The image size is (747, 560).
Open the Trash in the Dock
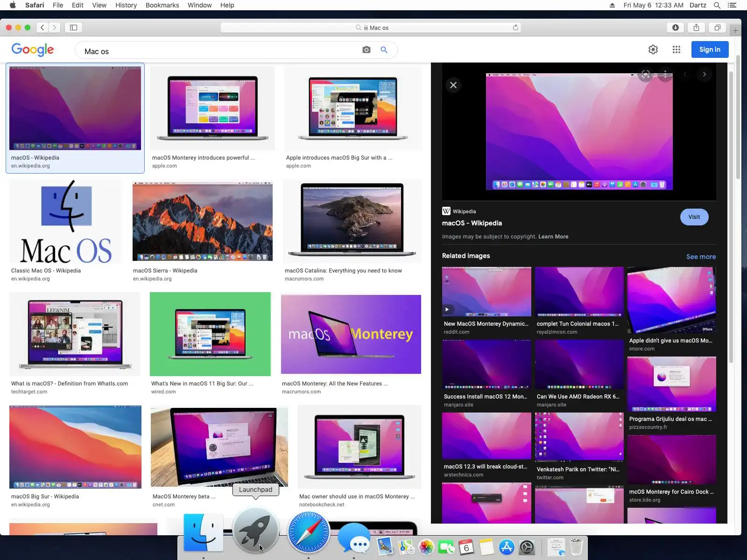tap(577, 547)
